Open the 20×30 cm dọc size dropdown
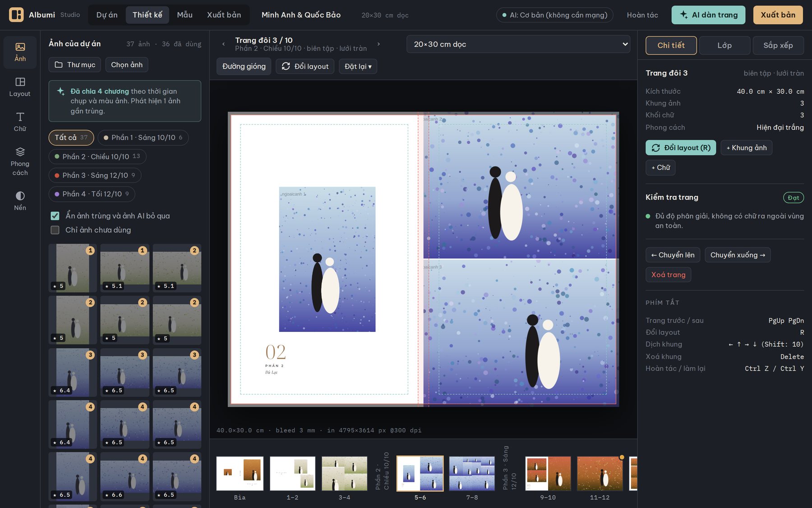 [x=518, y=44]
